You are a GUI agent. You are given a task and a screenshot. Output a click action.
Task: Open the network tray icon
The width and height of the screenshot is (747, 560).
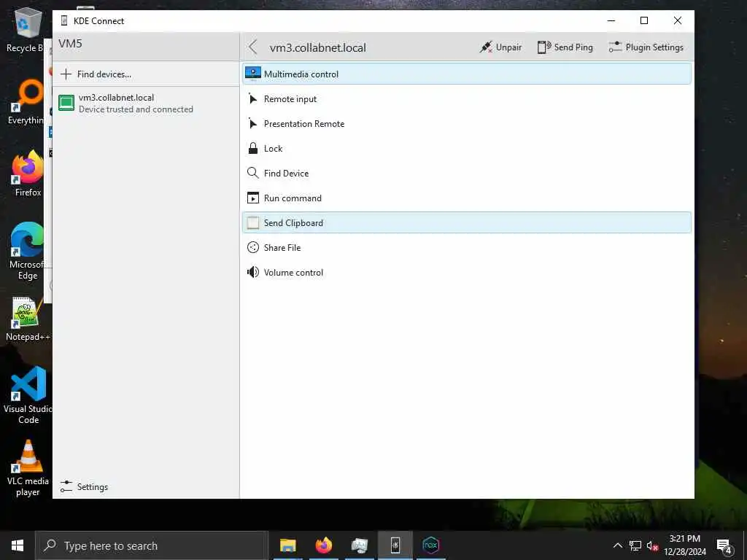point(635,545)
